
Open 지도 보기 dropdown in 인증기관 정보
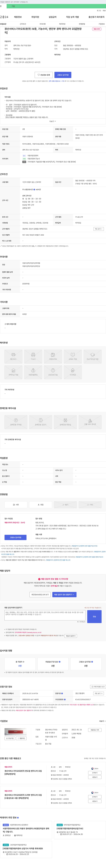(99, 693)
